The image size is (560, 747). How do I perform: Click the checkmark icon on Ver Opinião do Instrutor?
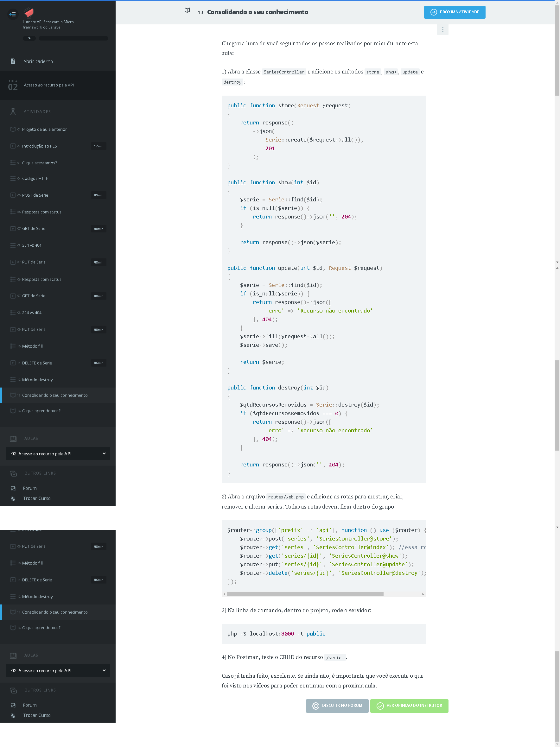380,706
